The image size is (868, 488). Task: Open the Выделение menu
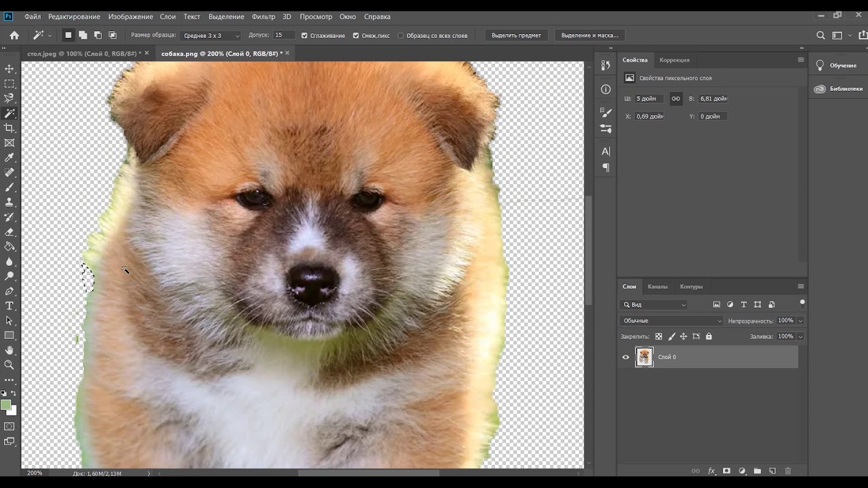point(226,16)
